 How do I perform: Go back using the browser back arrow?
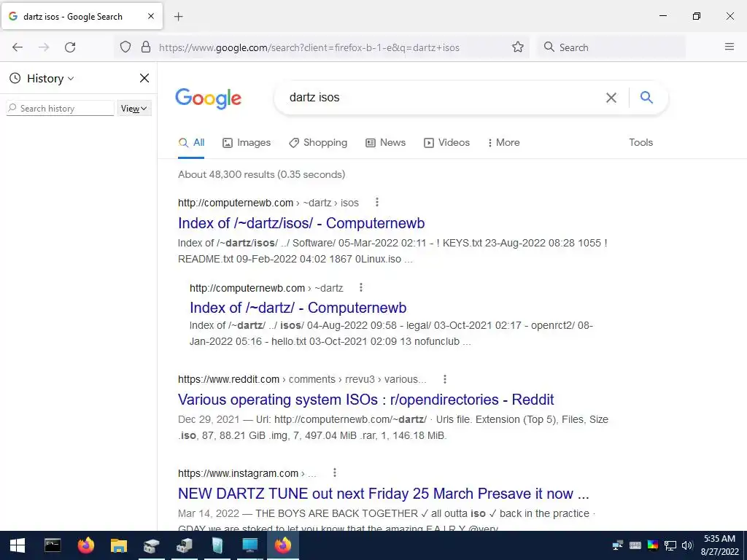pos(18,47)
